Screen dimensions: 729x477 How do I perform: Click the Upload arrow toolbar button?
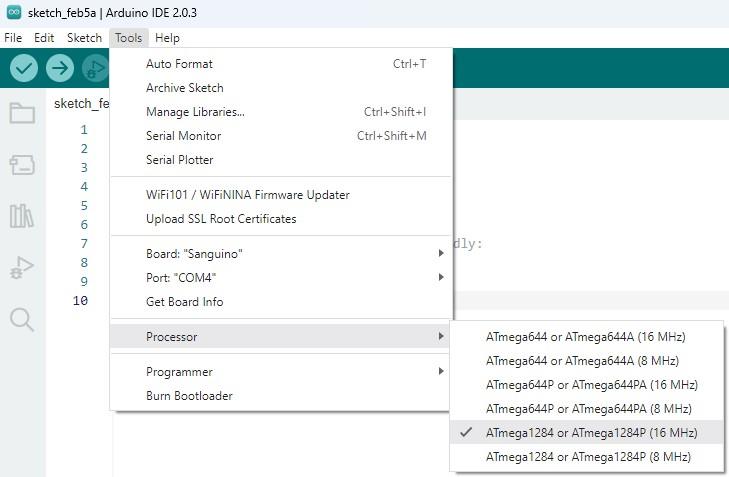(x=60, y=68)
